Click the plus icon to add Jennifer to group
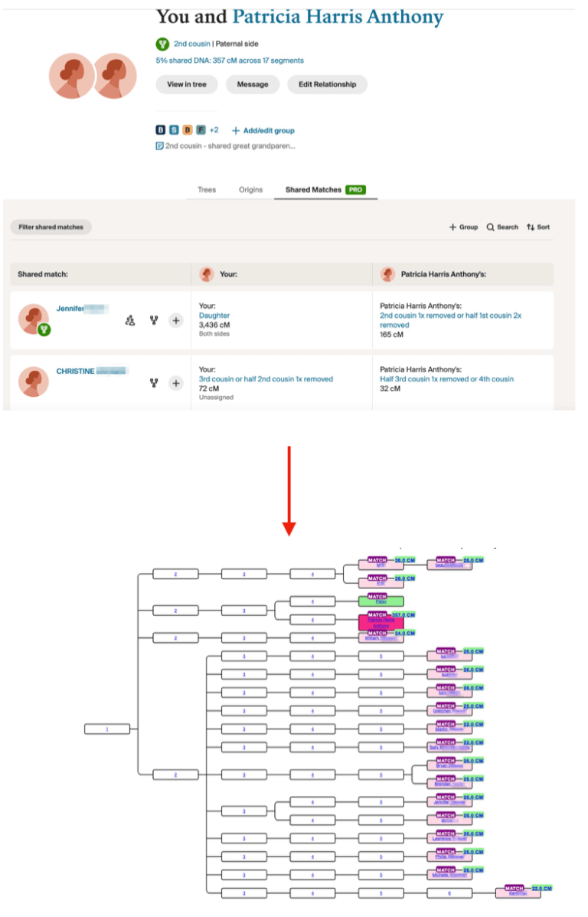The height and width of the screenshot is (917, 588). [x=176, y=320]
